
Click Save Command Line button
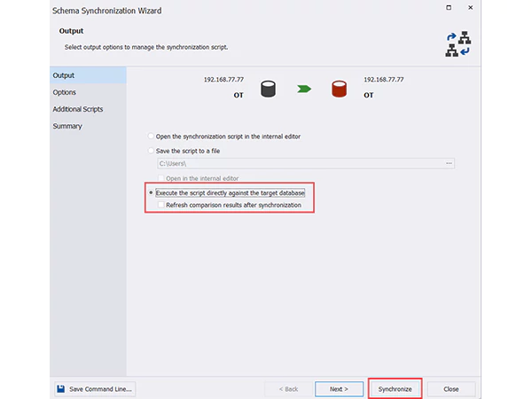pyautogui.click(x=95, y=389)
